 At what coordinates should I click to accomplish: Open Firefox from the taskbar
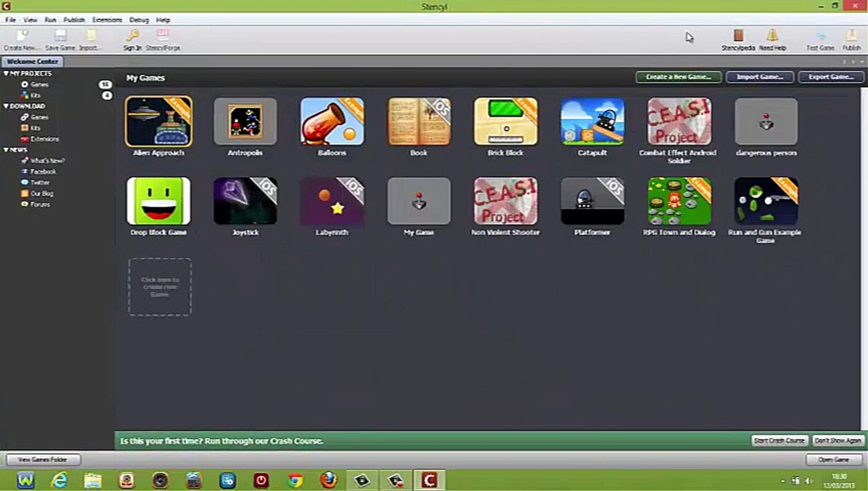[x=328, y=480]
